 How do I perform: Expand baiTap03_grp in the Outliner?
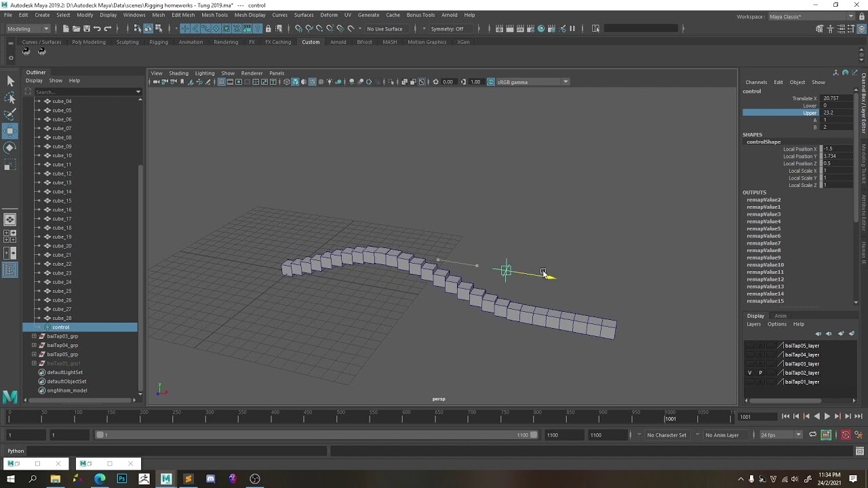[x=34, y=335]
